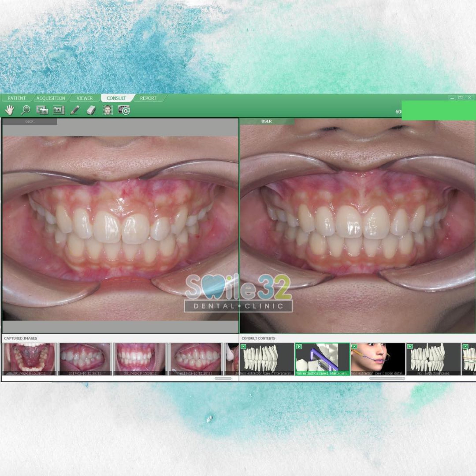Play the first non extraction teeth video
Viewport: 476px width, 476px height.
point(243,346)
